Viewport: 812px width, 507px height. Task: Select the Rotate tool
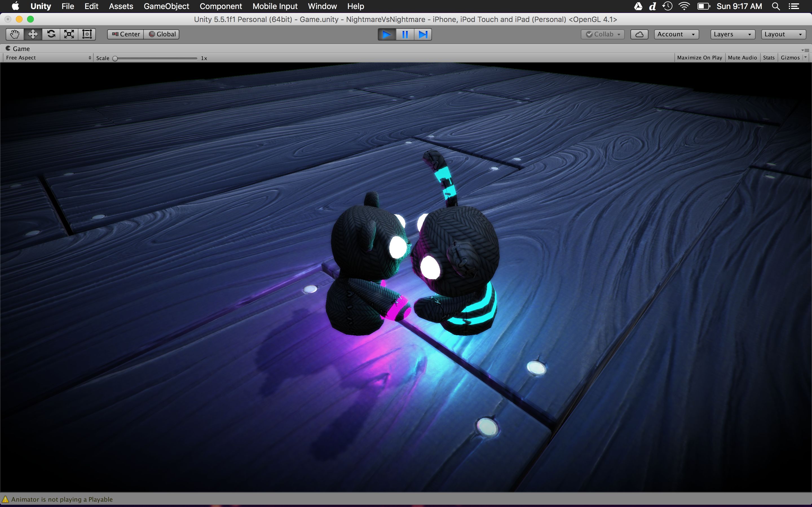pyautogui.click(x=51, y=34)
